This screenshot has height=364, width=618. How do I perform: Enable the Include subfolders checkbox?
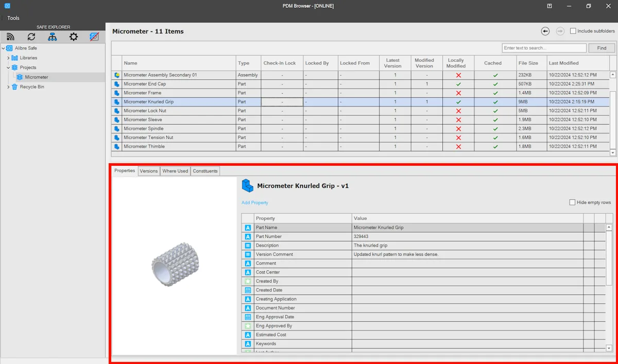click(573, 31)
